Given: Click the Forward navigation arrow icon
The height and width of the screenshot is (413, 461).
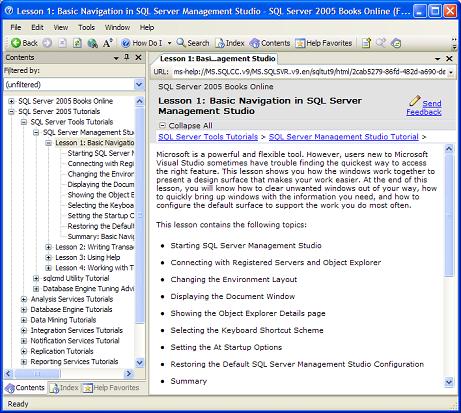Looking at the screenshot, I should [x=47, y=43].
